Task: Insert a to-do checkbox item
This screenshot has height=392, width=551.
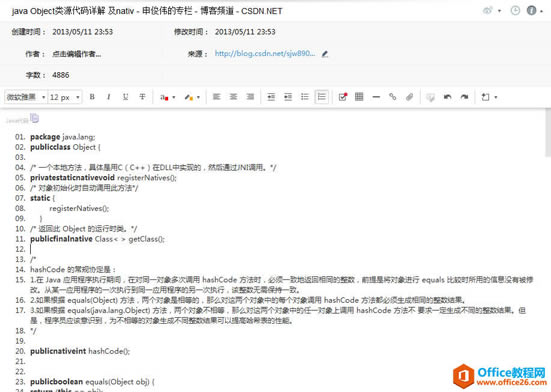Action: [343, 97]
